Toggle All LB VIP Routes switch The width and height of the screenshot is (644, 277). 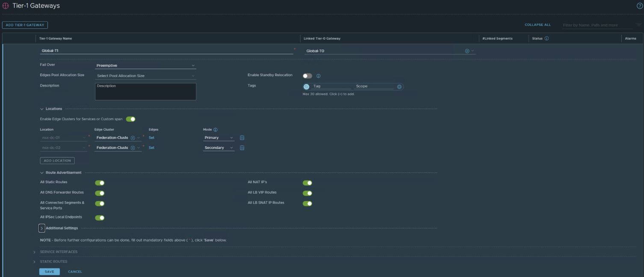pos(307,193)
